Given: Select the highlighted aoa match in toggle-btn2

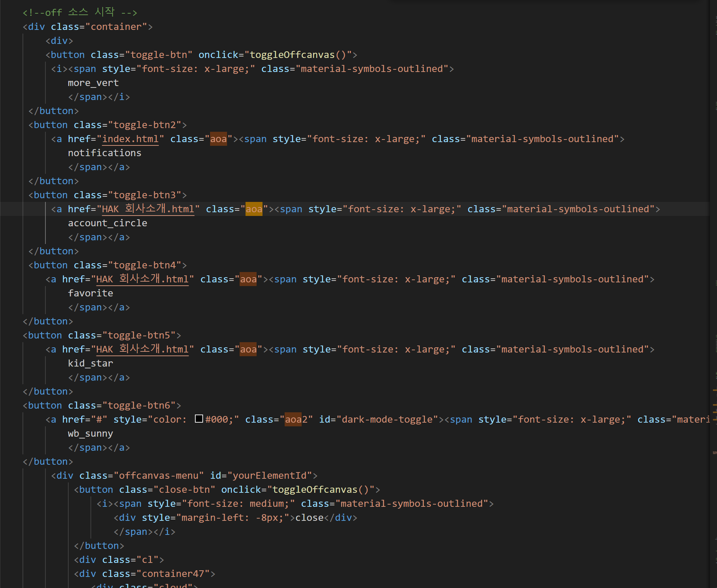Looking at the screenshot, I should point(219,139).
